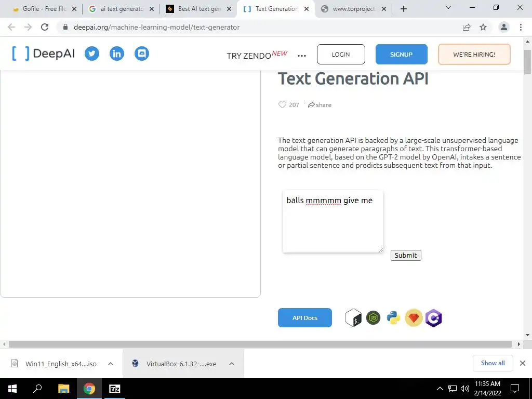The height and width of the screenshot is (399, 532).
Task: Select the C# code example icon
Action: pos(434,318)
